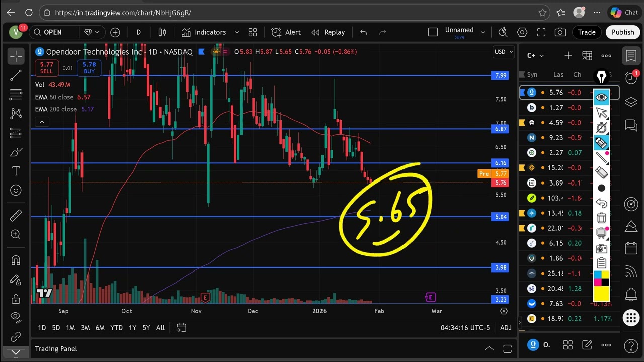
Task: Click the OPEN symbol search field
Action: (x=54, y=32)
